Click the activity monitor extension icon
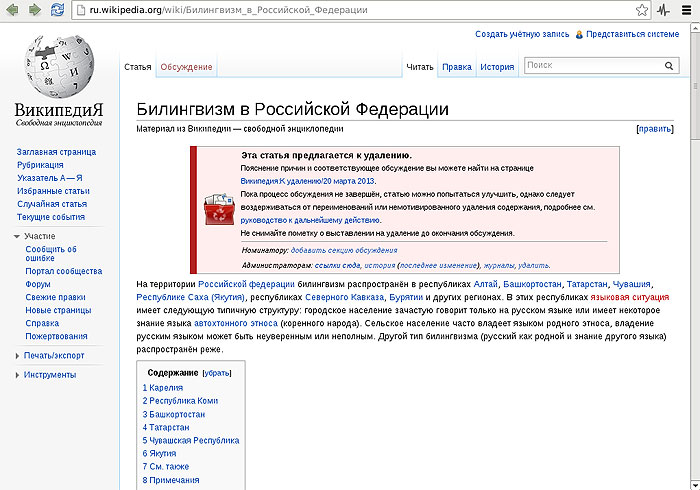The width and height of the screenshot is (700, 490). coord(662,10)
